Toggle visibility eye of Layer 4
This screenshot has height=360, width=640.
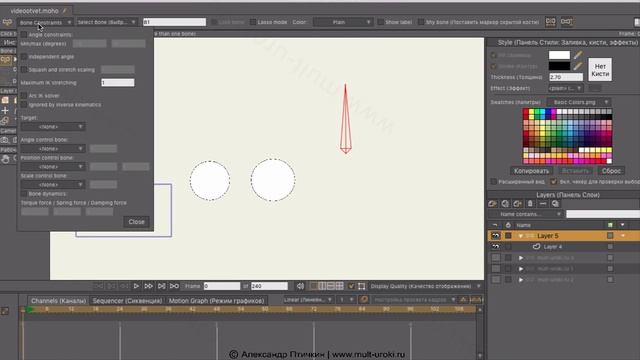[496, 247]
